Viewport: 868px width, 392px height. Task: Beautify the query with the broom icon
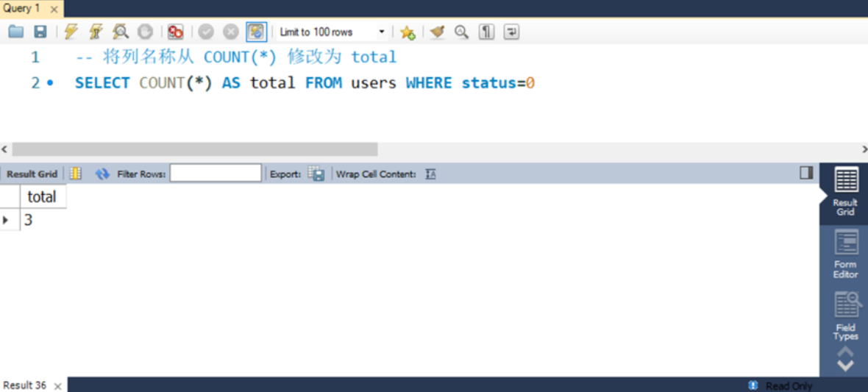click(x=438, y=32)
